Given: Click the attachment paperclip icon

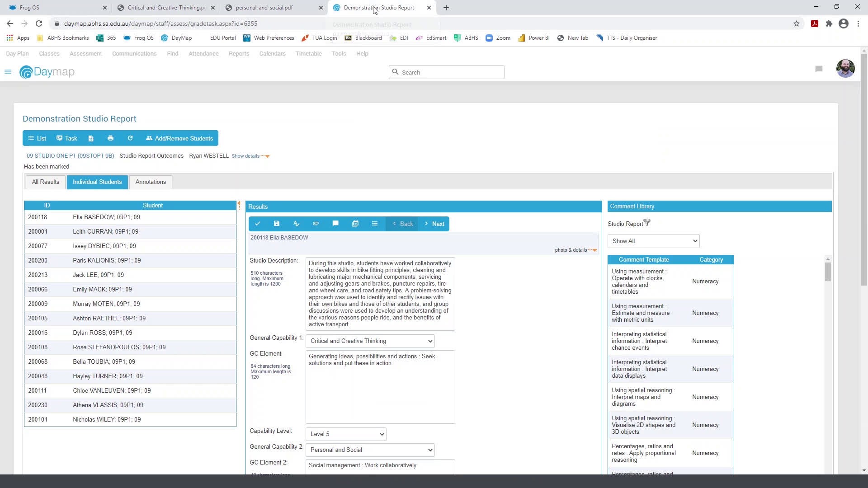Looking at the screenshot, I should (x=316, y=224).
